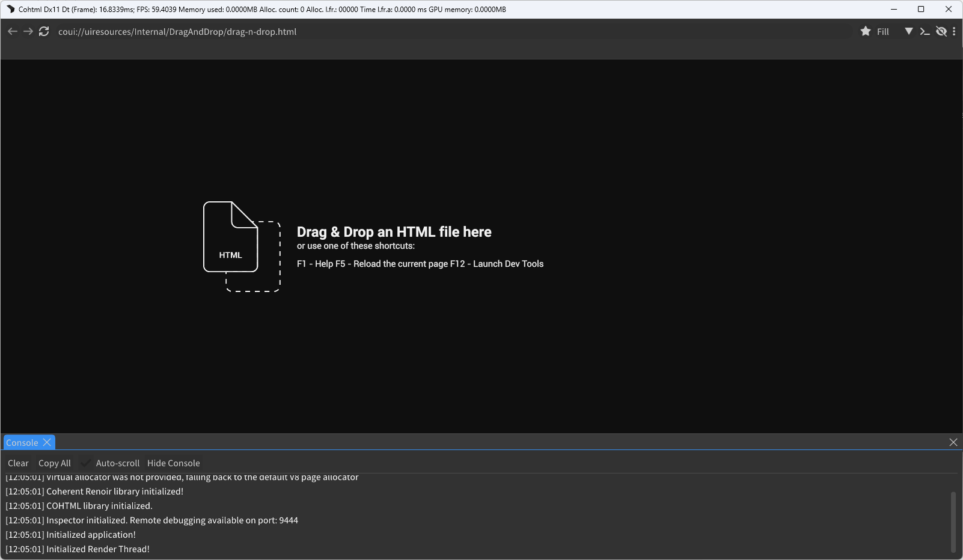Clear the console log
The image size is (963, 560).
18,463
